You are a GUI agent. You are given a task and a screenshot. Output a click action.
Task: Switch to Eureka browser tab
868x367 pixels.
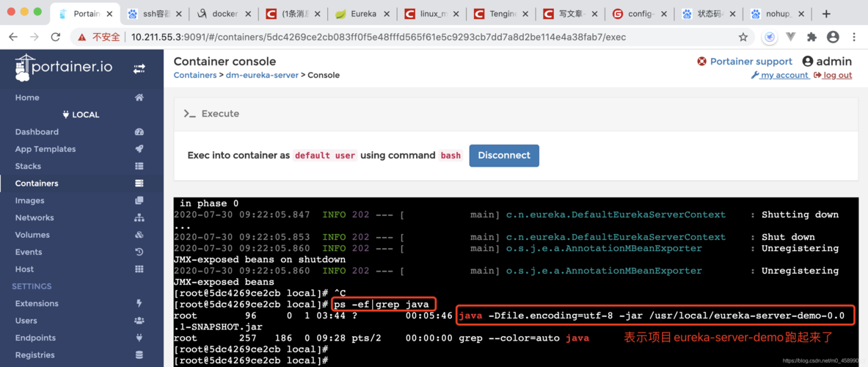click(x=362, y=14)
